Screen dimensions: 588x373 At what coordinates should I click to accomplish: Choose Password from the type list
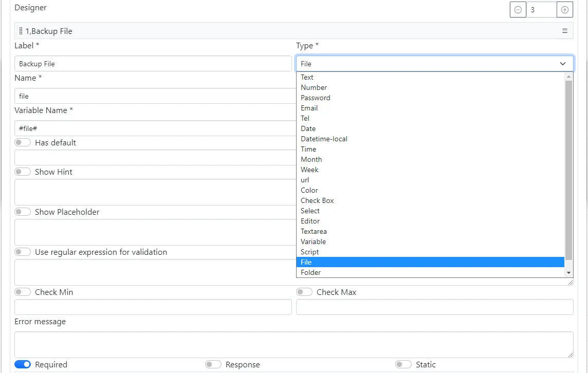click(x=316, y=98)
